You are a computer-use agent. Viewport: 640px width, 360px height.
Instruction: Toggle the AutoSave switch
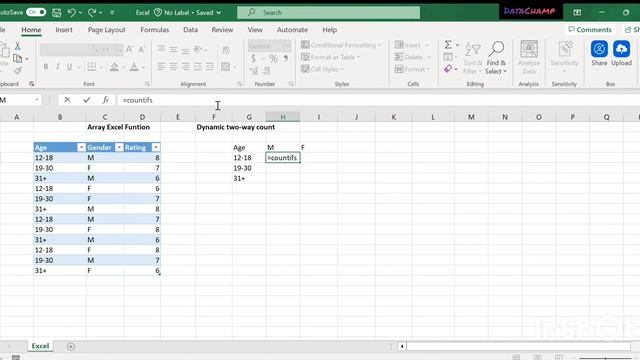click(x=36, y=12)
